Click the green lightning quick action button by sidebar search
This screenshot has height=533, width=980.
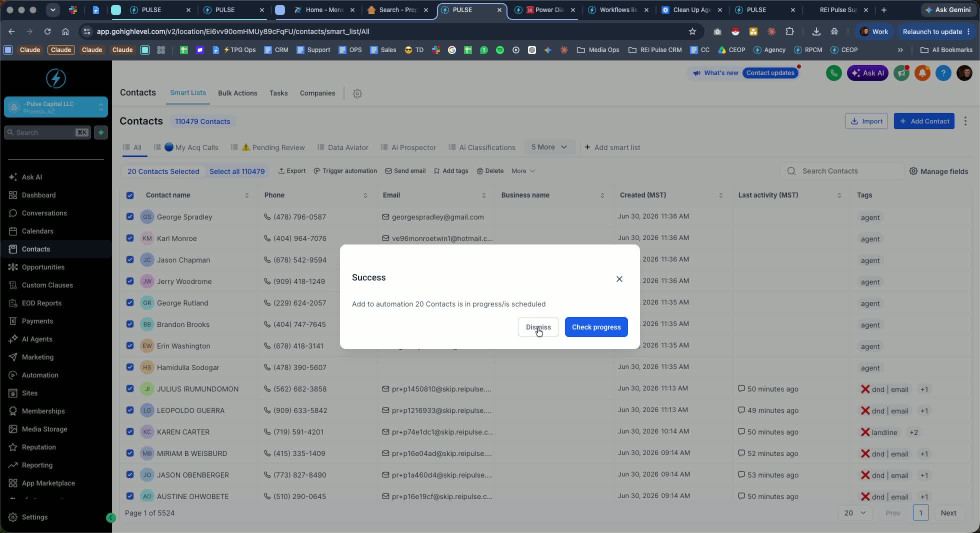[101, 132]
